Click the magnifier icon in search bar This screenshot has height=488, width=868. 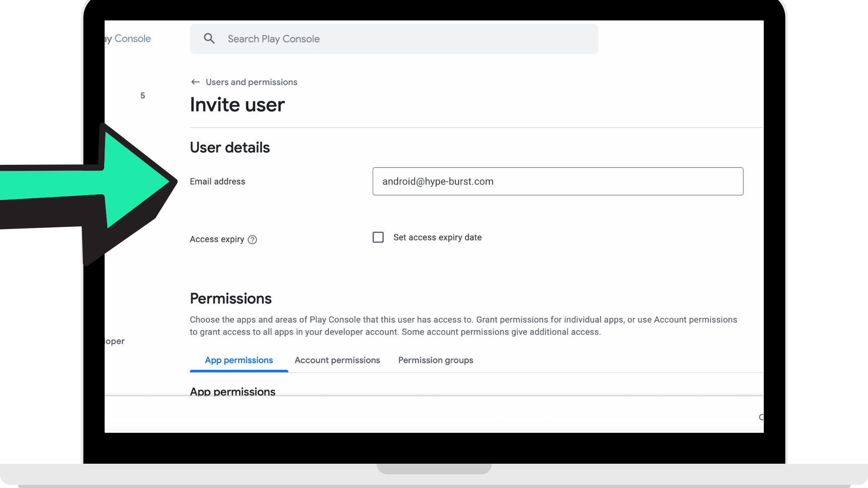[209, 39]
